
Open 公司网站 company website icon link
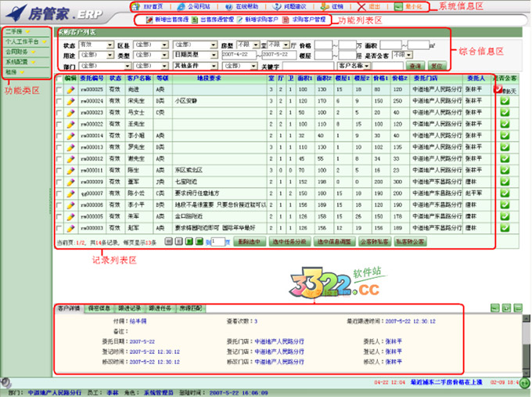[194, 6]
